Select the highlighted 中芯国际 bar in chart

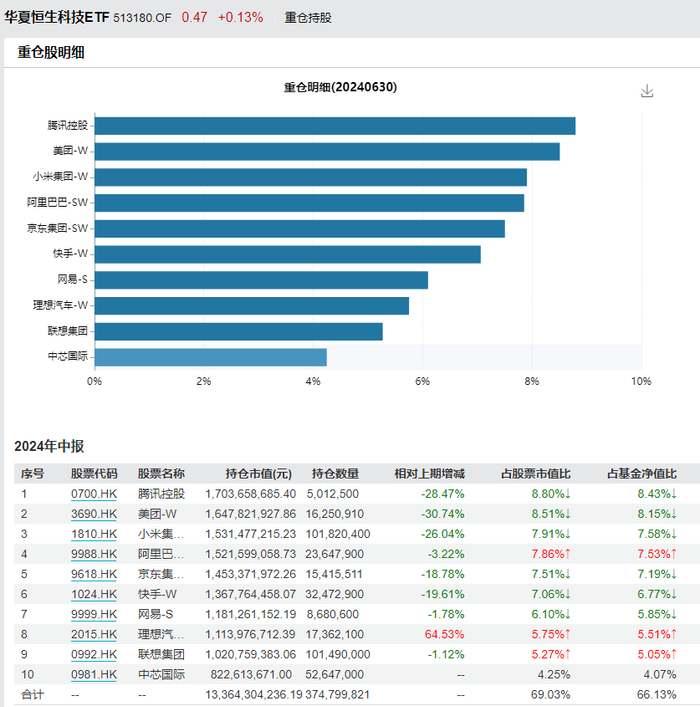pos(211,357)
